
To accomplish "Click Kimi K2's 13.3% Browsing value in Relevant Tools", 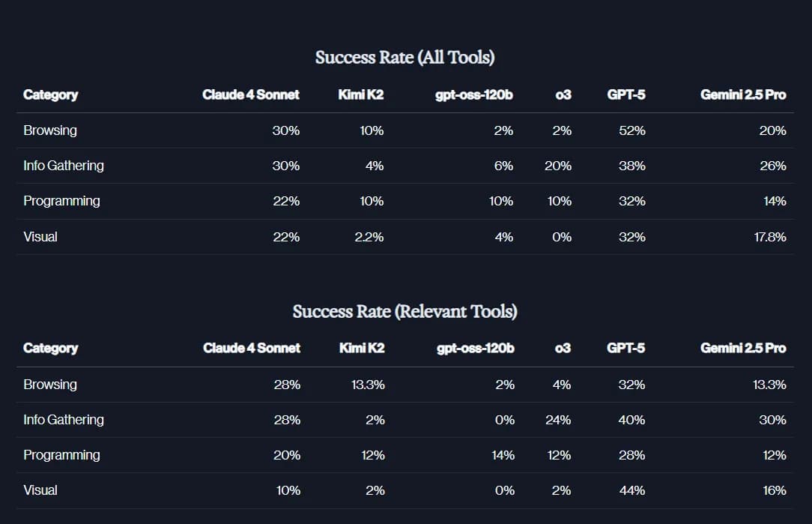I will (x=368, y=385).
